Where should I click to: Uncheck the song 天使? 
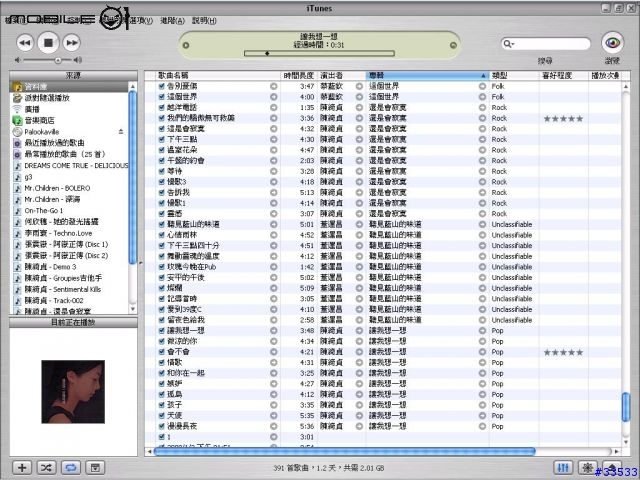coord(162,416)
